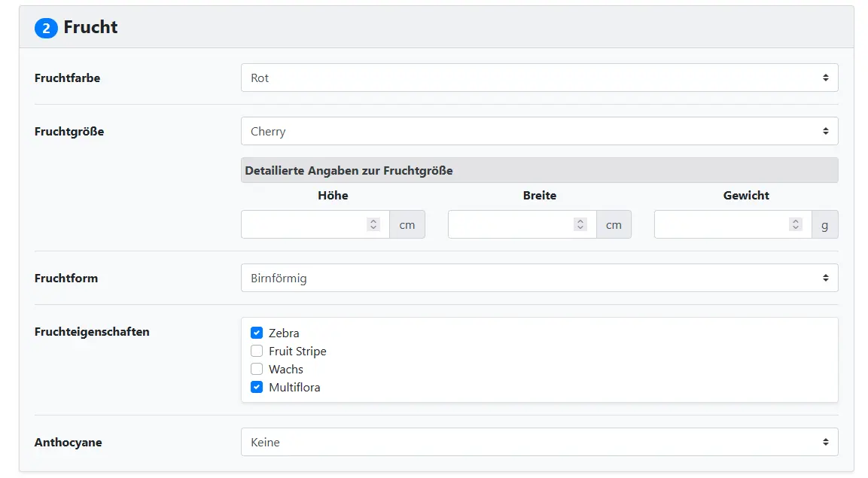Click the Frucht section heading
Screen dimensions: 868x478
click(x=90, y=27)
